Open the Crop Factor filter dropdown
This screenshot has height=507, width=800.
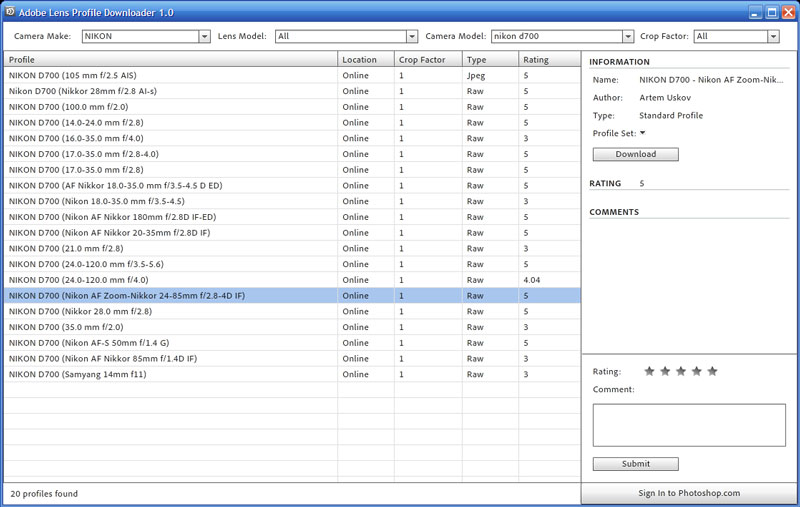point(773,36)
